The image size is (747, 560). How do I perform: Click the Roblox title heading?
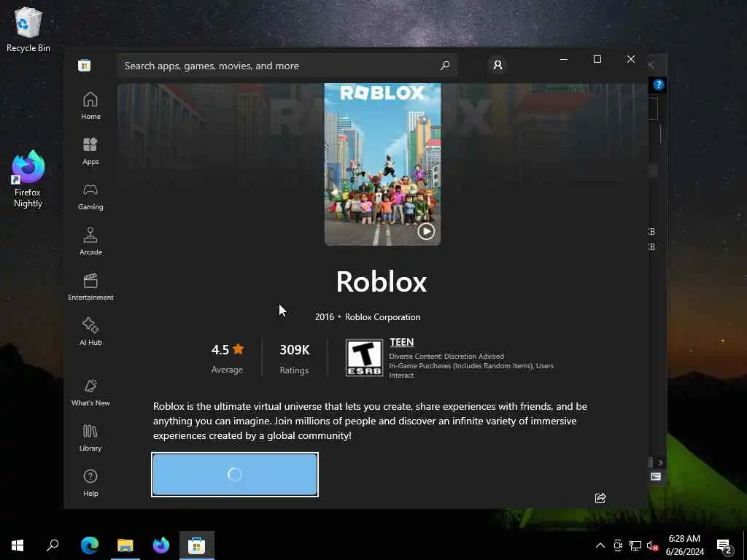[382, 282]
